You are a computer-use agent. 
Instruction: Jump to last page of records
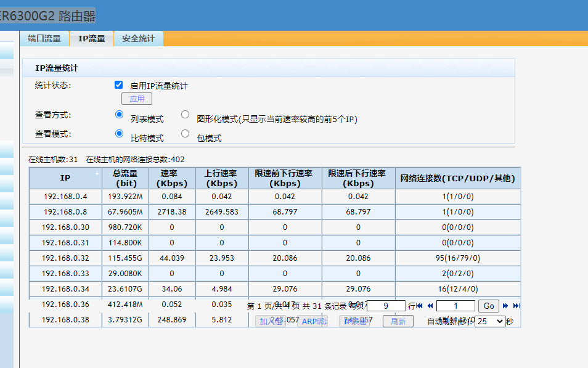point(516,306)
